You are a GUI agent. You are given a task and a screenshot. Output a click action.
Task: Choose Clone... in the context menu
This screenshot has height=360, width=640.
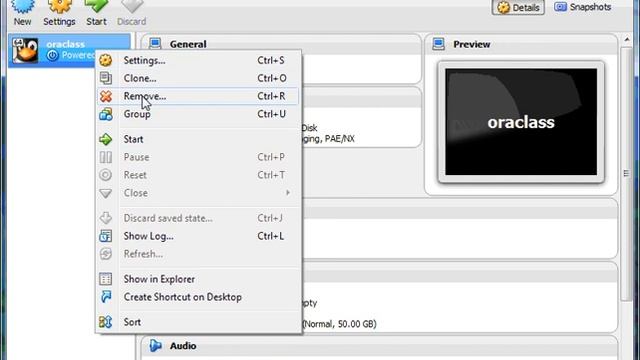199,78
